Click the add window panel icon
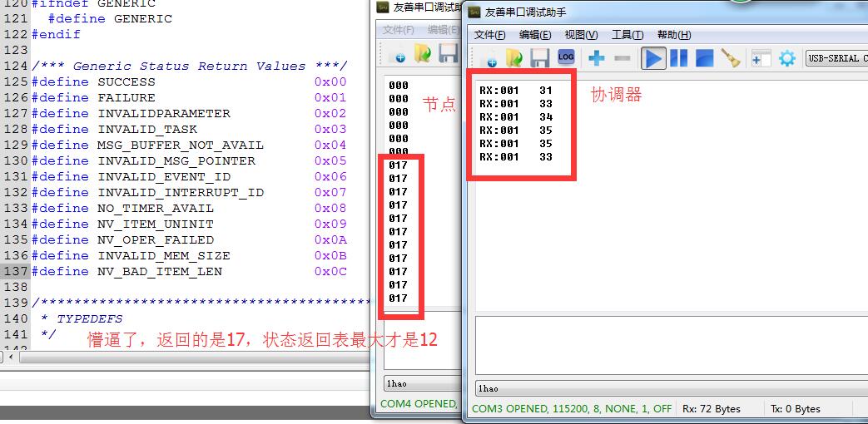The width and height of the screenshot is (868, 424). pyautogui.click(x=761, y=57)
